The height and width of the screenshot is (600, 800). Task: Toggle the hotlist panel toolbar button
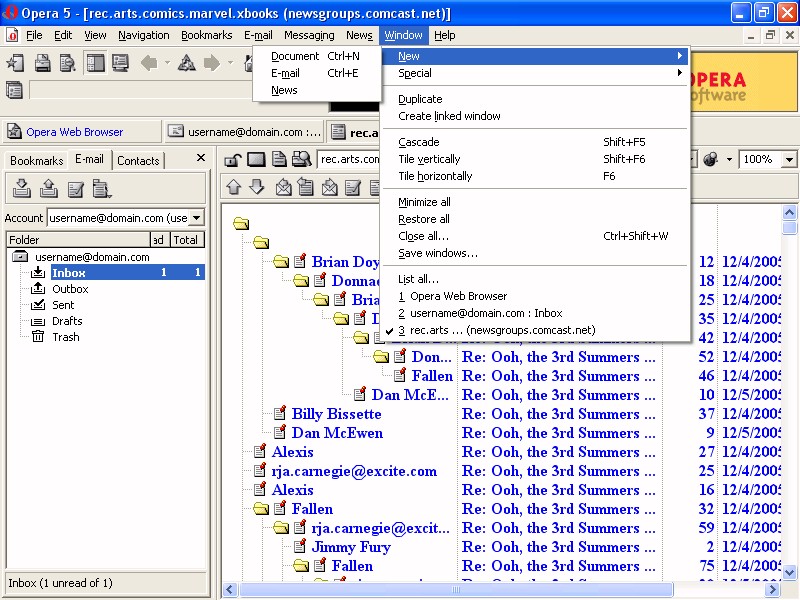pyautogui.click(x=95, y=63)
